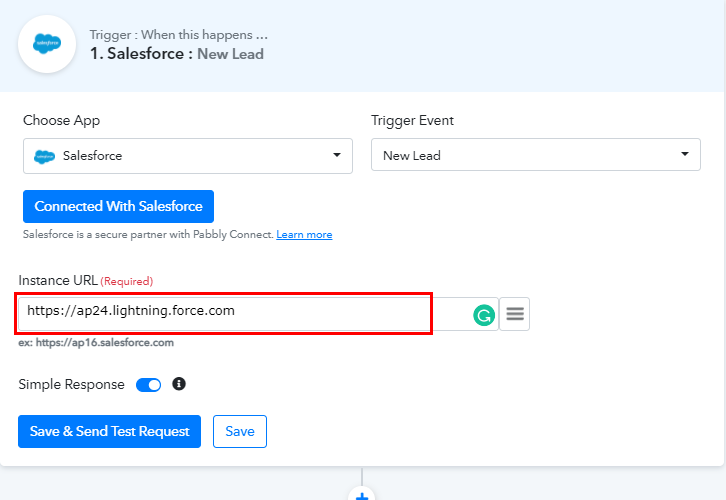Click the Save button
Screen dimensions: 726x500
pos(240,431)
